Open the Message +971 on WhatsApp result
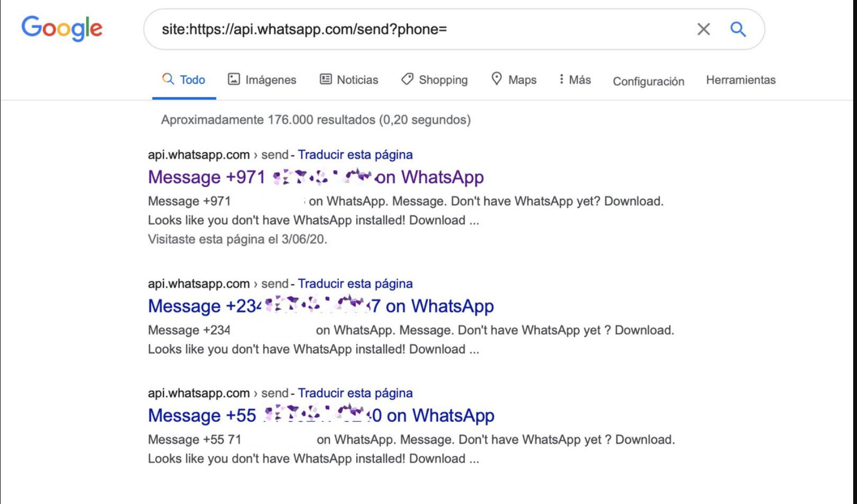This screenshot has height=504, width=857. (315, 177)
